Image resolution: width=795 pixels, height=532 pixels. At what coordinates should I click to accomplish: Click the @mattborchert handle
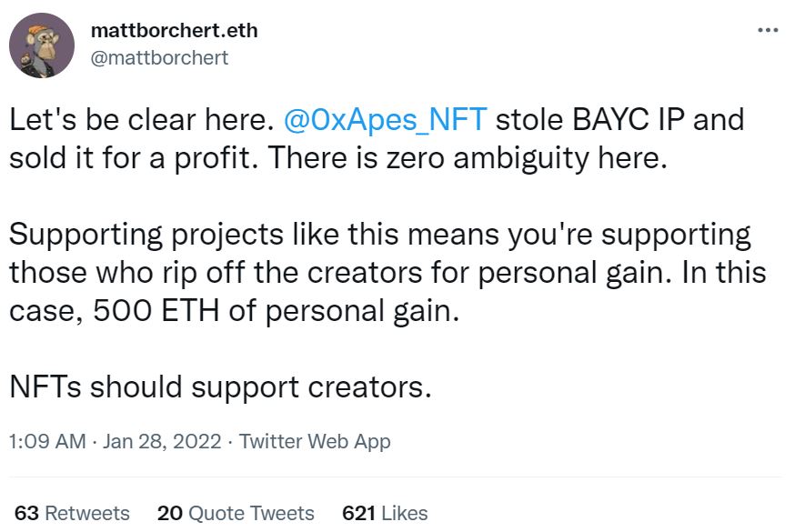159,58
